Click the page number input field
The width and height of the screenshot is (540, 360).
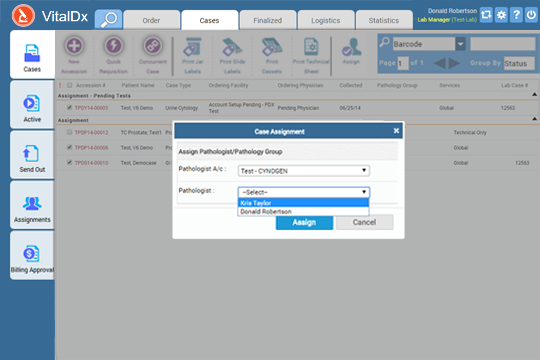(403, 63)
